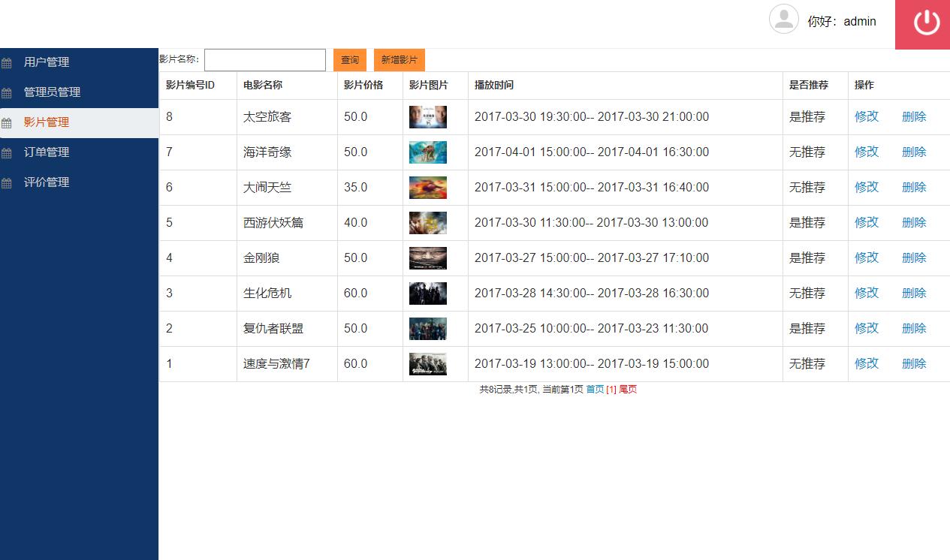This screenshot has width=950, height=560.
Task: Click 修改 for 海洋奇缘
Action: click(x=867, y=152)
